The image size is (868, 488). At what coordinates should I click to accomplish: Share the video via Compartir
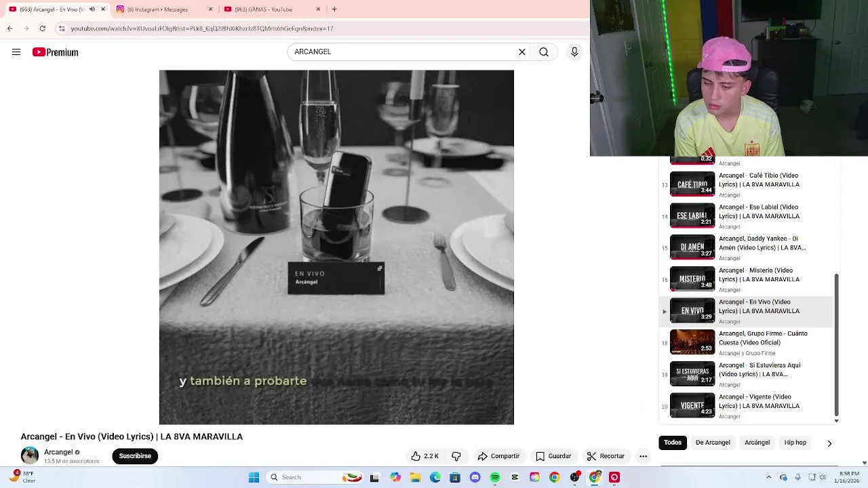[x=498, y=456]
